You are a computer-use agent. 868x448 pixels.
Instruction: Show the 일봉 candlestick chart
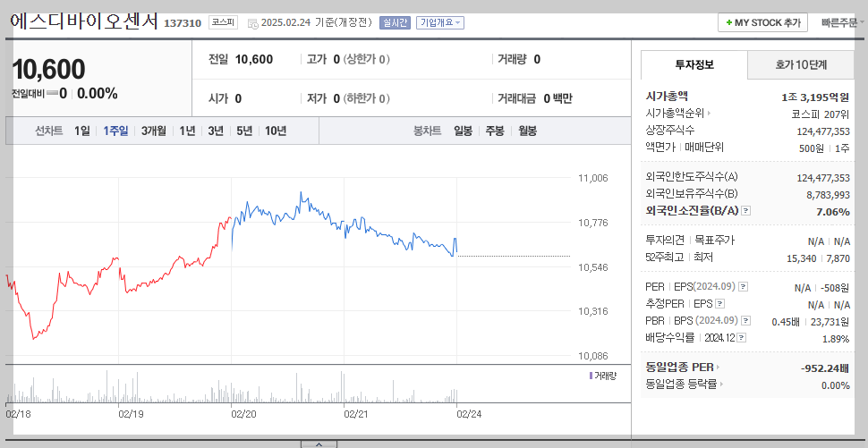tap(463, 131)
